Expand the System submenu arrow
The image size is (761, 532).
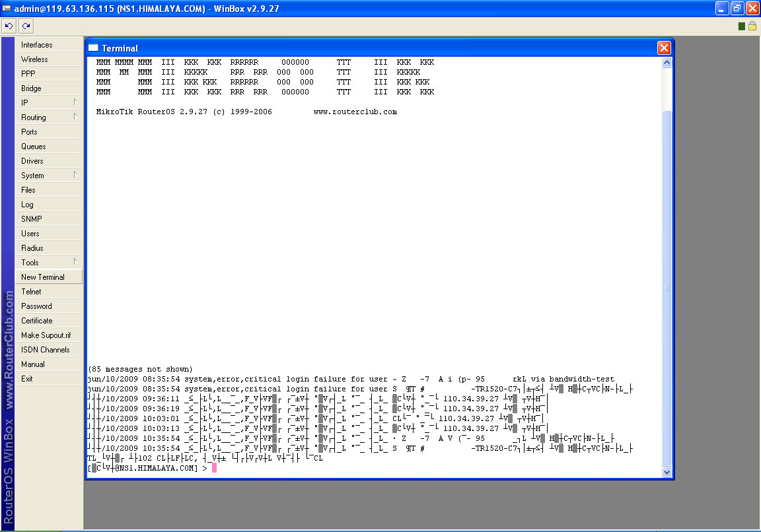(75, 175)
